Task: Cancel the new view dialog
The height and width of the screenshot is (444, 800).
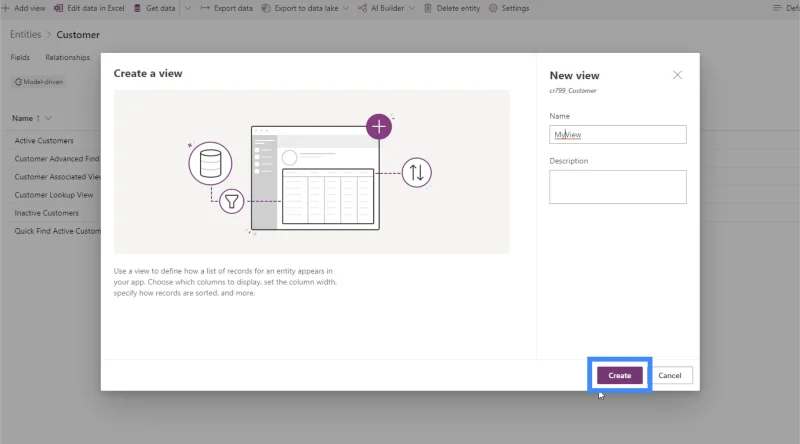Action: (669, 375)
